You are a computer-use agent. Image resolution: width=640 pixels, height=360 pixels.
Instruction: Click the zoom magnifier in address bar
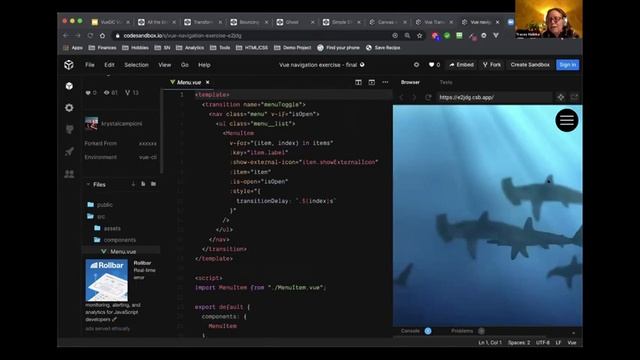[x=407, y=36]
